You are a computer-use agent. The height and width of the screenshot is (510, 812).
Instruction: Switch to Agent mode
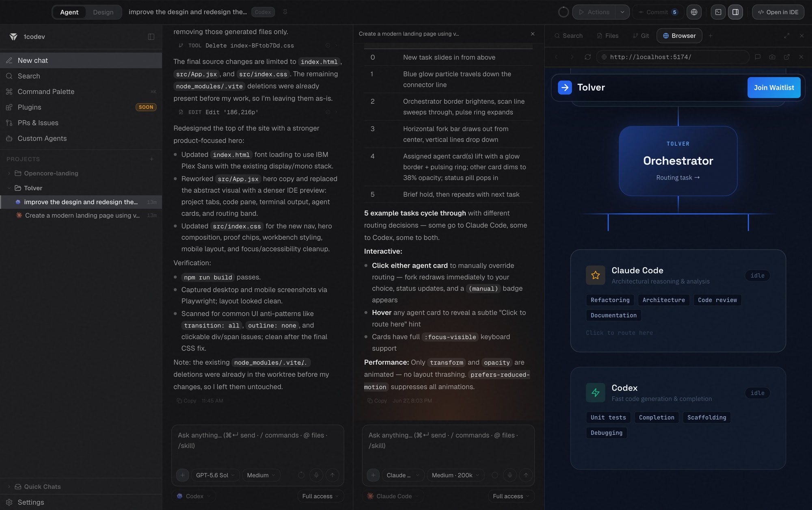click(x=69, y=12)
